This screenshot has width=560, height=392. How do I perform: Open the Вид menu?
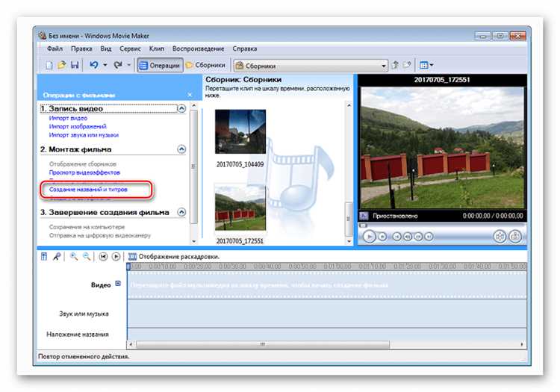pos(106,49)
